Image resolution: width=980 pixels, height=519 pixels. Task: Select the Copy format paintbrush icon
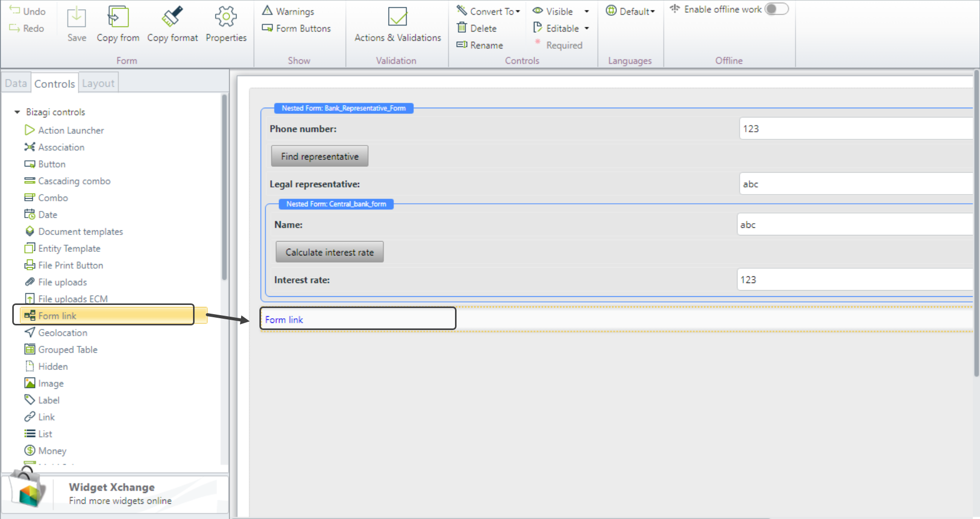coord(172,17)
